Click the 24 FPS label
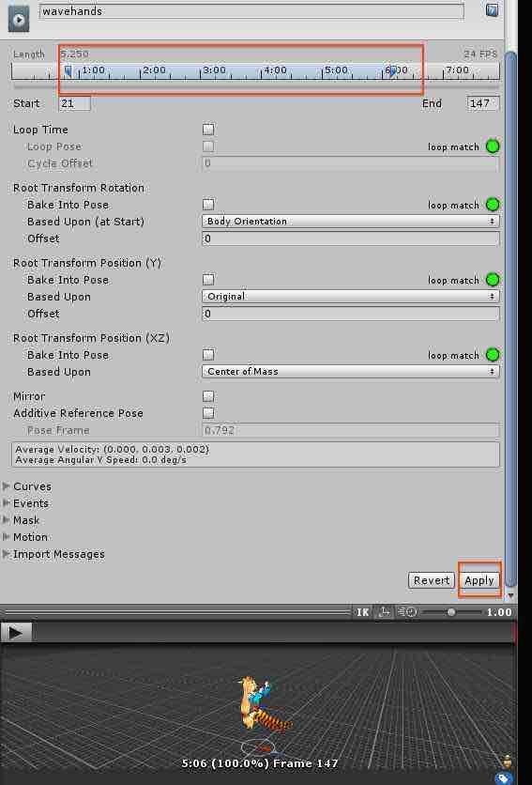 pos(479,54)
